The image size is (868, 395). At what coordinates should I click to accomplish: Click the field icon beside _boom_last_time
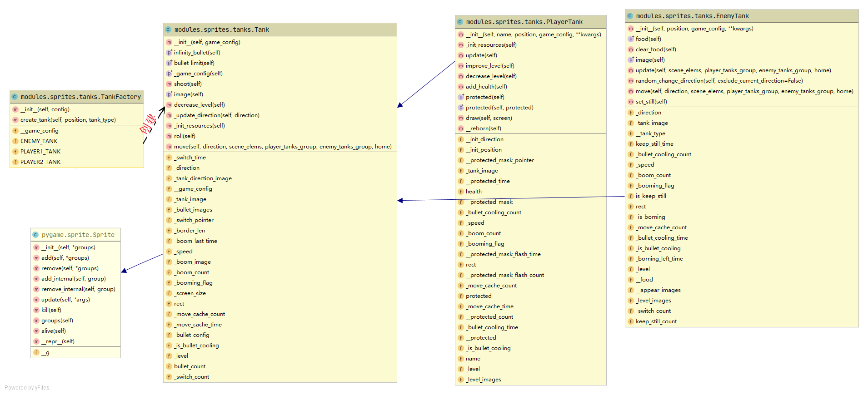pyautogui.click(x=169, y=241)
